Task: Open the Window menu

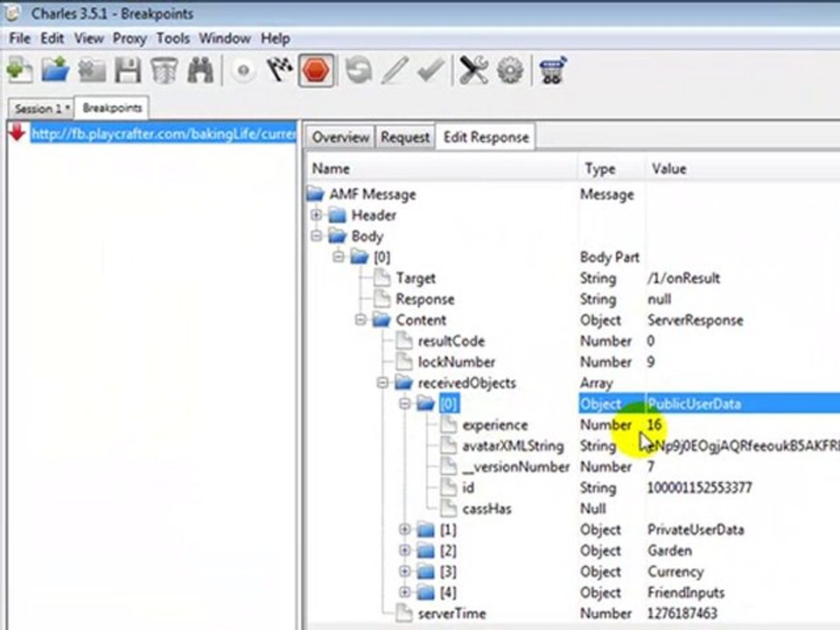Action: (225, 38)
